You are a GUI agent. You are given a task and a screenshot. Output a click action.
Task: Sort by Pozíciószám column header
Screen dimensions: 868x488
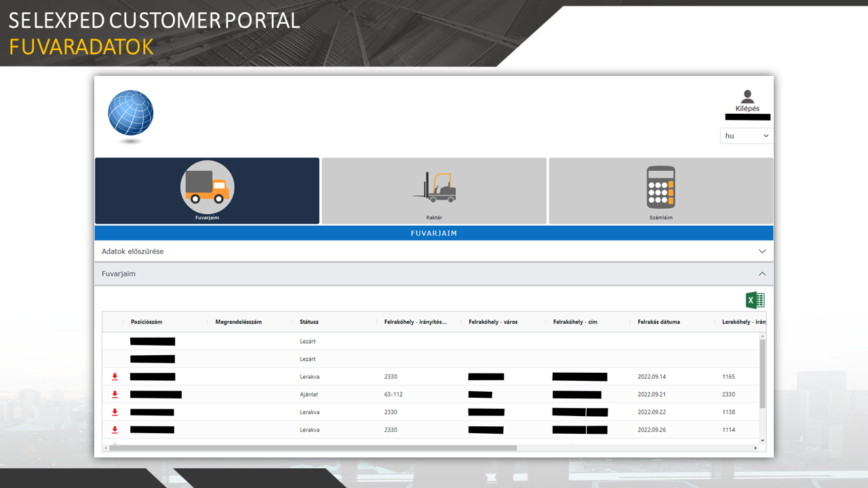coord(146,322)
